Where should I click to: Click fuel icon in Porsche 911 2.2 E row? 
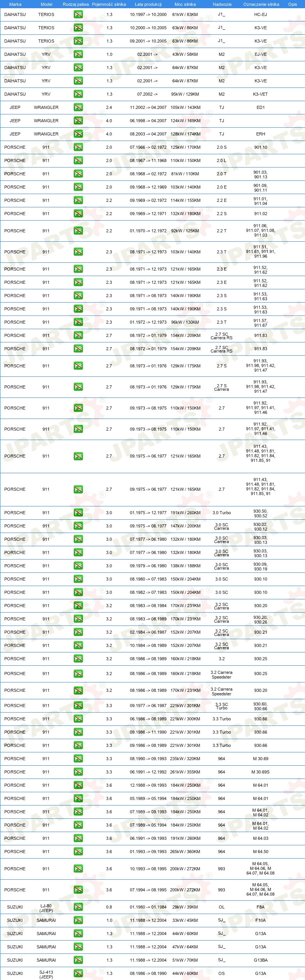tap(78, 200)
